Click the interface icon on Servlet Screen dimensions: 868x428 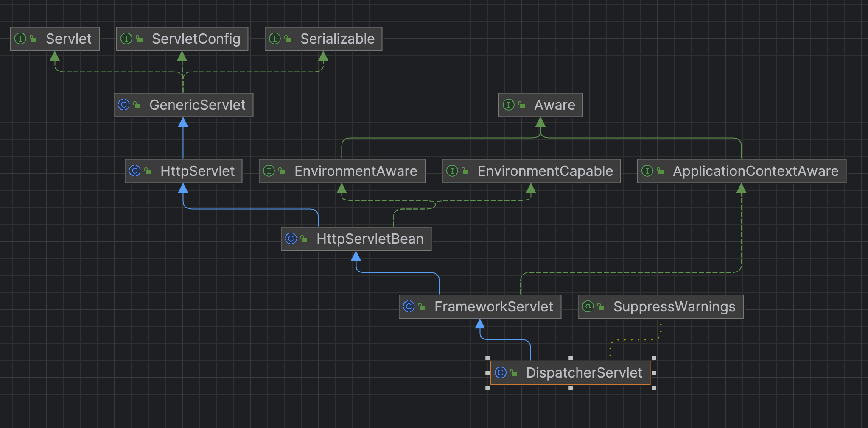(x=20, y=39)
